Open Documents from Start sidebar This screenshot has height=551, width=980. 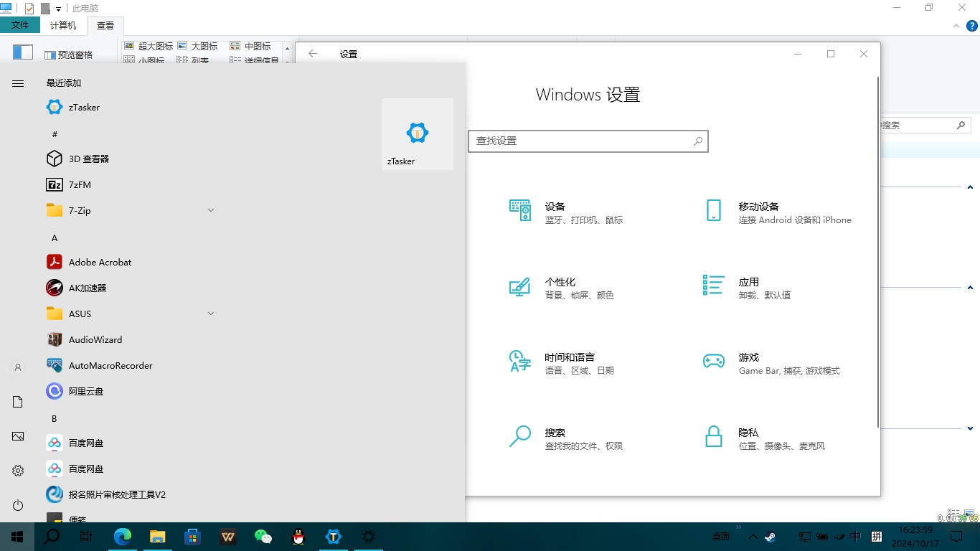pos(18,402)
